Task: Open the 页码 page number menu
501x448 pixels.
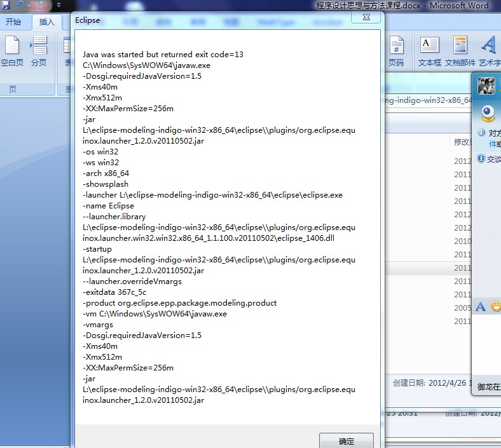Action: (x=396, y=50)
